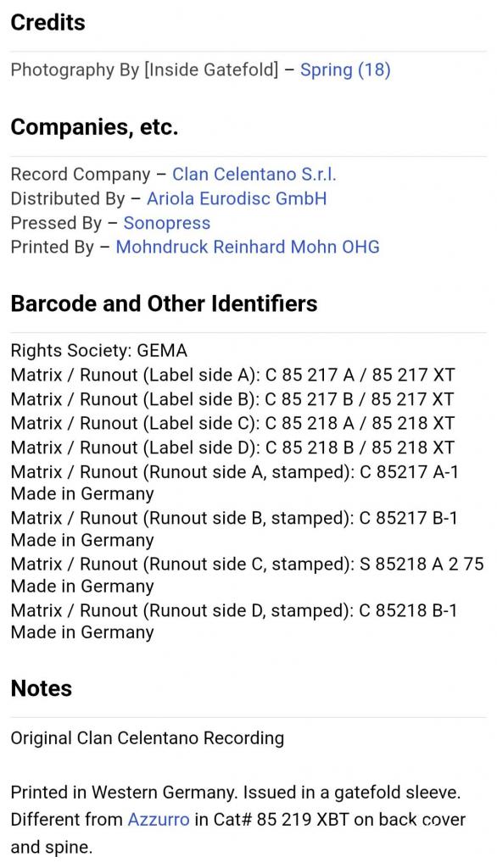Image resolution: width=497 pixels, height=868 pixels.
Task: Click the Label side C matrix entry
Action: [232, 424]
